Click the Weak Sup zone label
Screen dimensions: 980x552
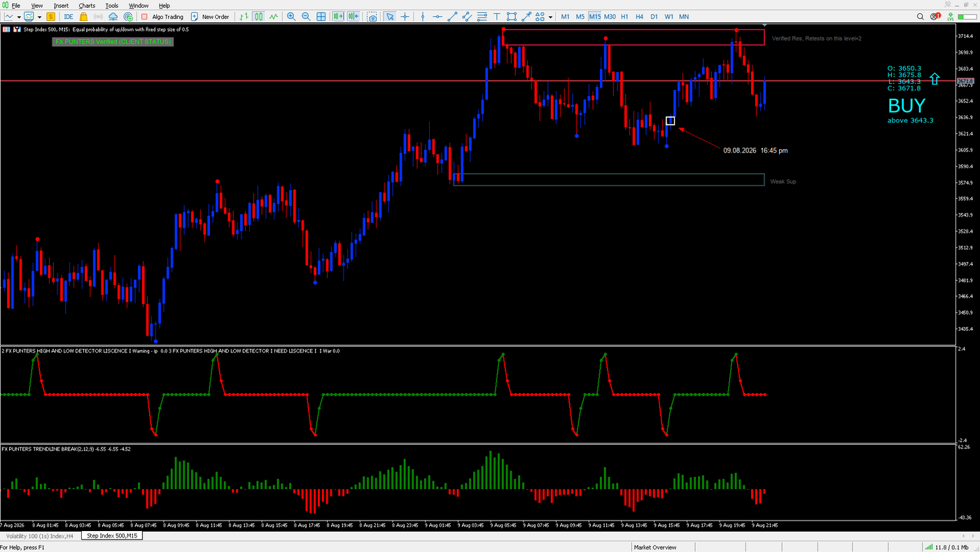(783, 181)
